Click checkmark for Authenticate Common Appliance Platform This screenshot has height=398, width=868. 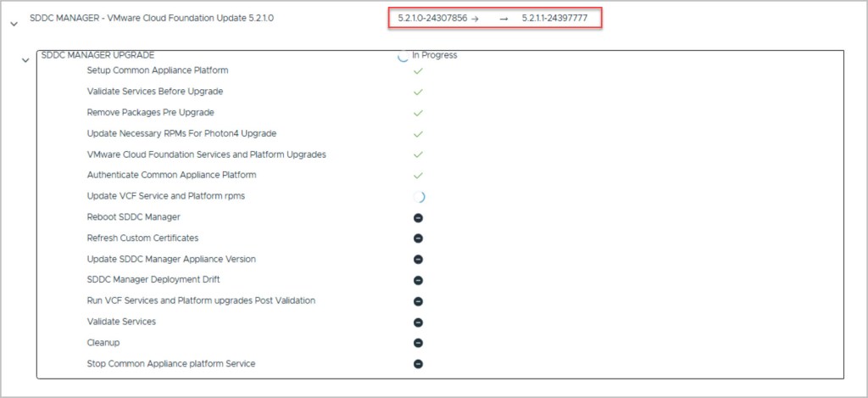pyautogui.click(x=417, y=175)
